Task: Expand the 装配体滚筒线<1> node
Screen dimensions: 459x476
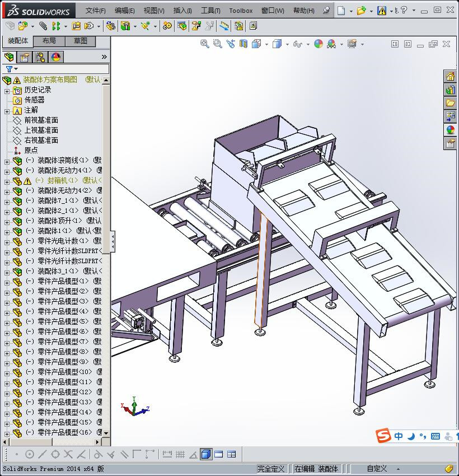Action: (x=7, y=161)
